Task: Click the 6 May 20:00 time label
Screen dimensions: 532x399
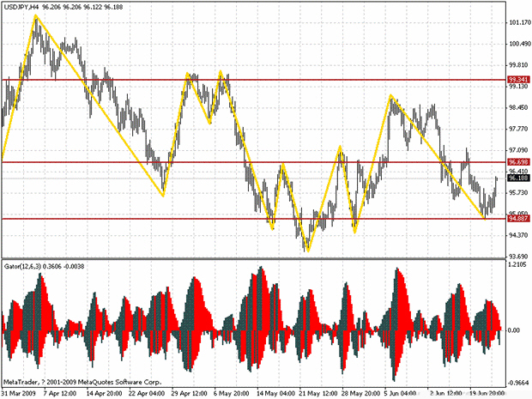Action: pos(231,394)
